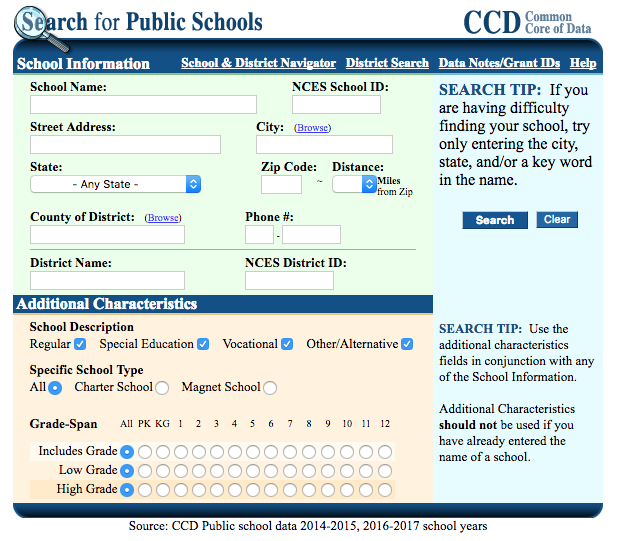This screenshot has height=541, width=617.
Task: Choose the Magnet School radio option
Action: [x=270, y=388]
